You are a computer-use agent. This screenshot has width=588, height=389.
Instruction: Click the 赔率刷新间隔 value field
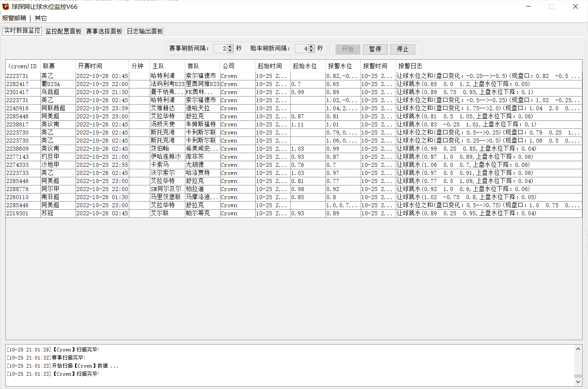click(302, 48)
